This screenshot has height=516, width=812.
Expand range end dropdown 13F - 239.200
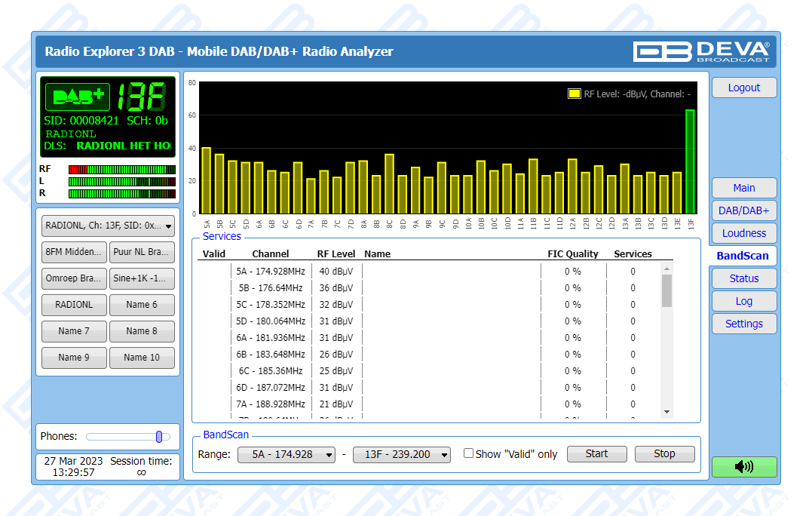coord(402,454)
